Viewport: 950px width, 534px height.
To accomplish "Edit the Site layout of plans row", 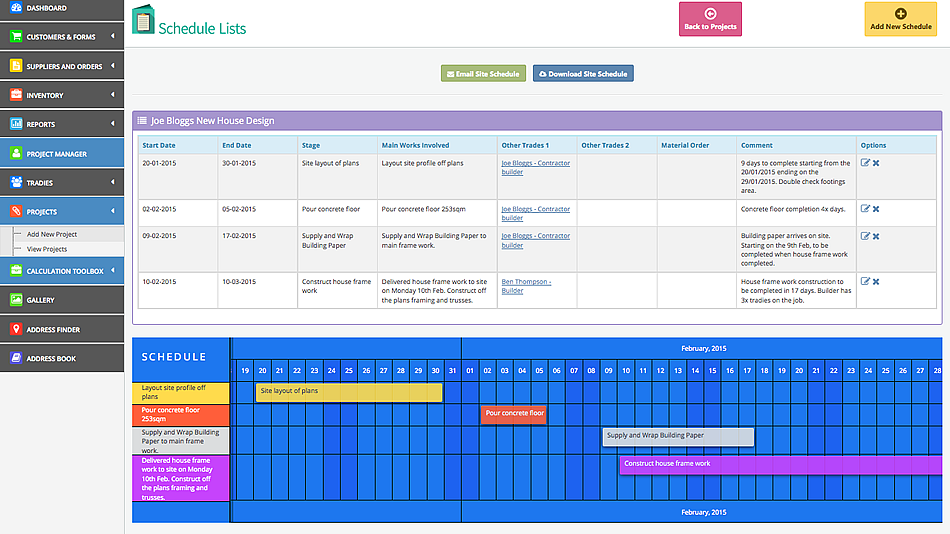I will (865, 163).
